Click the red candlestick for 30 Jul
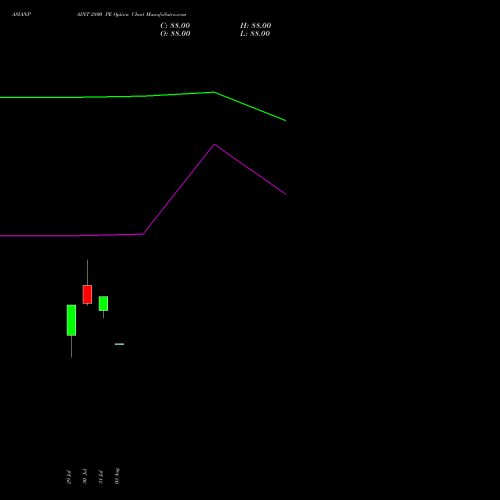The image size is (500, 500). click(87, 294)
